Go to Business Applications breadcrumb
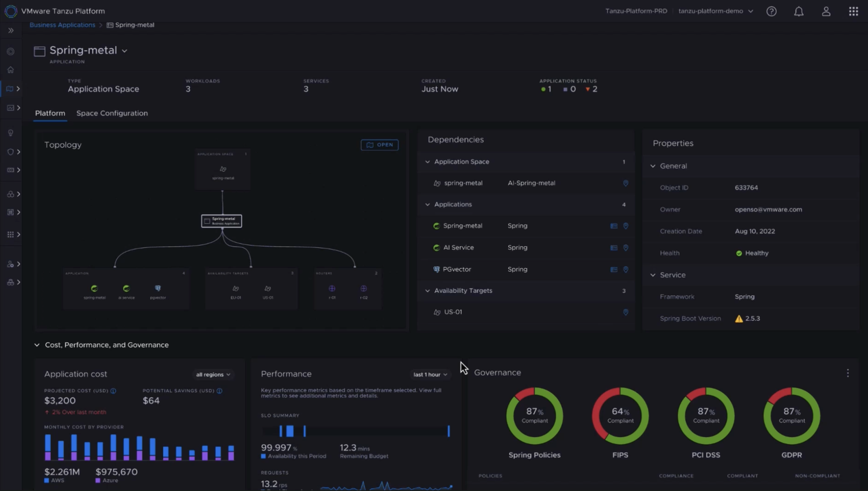The image size is (868, 491). click(x=62, y=25)
